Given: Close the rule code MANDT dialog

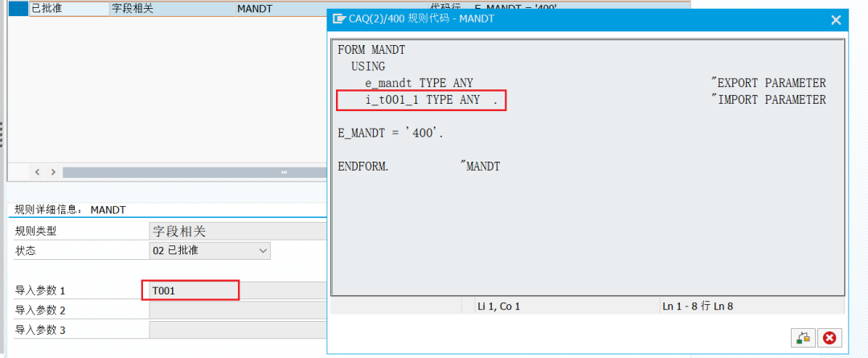Looking at the screenshot, I should 836,20.
